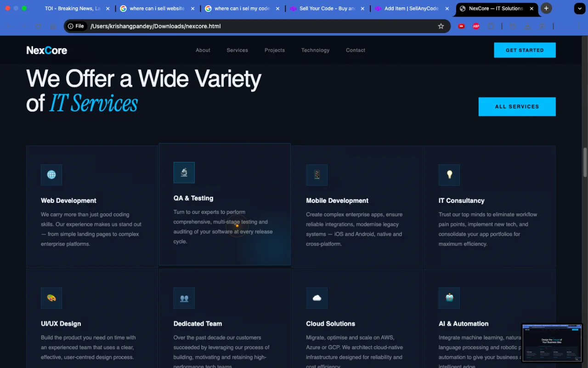Open the Adblock Plus extension icon
Viewport: 588px width, 368px height.
(476, 26)
